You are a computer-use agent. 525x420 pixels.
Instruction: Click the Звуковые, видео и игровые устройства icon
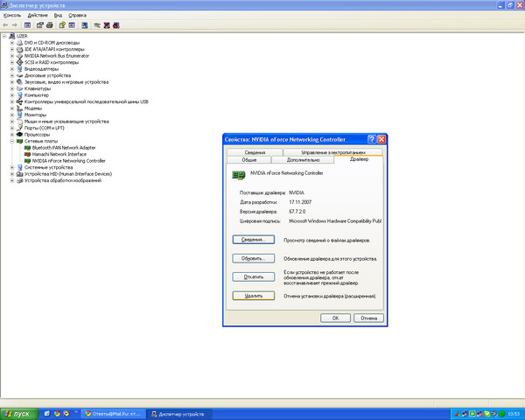pyautogui.click(x=20, y=82)
